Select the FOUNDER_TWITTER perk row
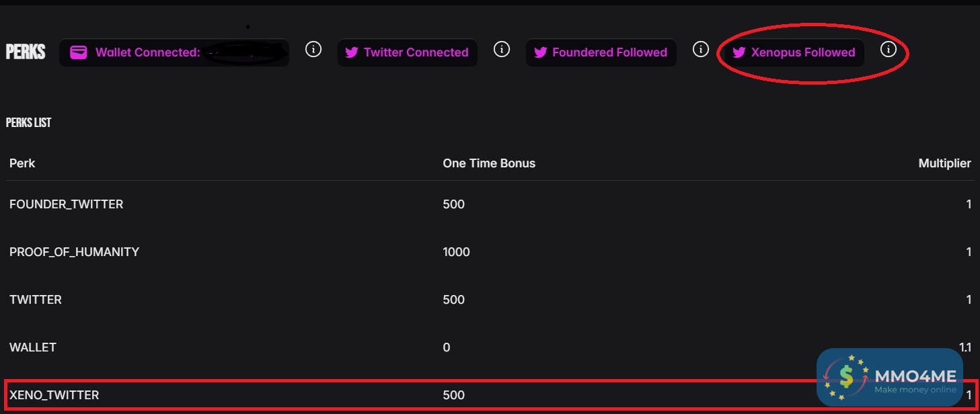 tap(66, 204)
